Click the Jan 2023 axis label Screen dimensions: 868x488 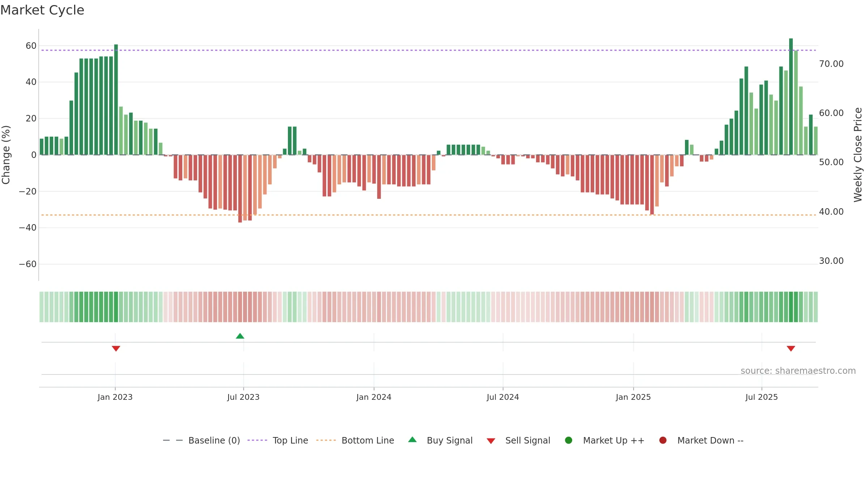(x=115, y=397)
